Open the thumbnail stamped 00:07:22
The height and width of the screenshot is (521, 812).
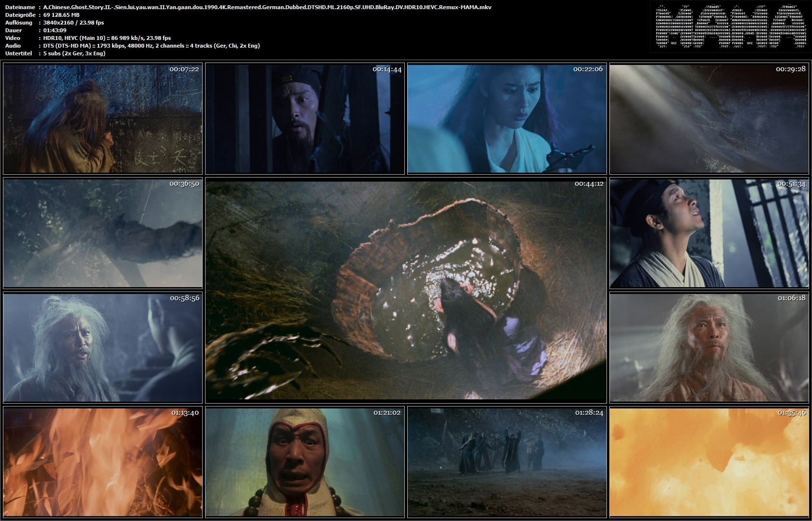tap(103, 118)
